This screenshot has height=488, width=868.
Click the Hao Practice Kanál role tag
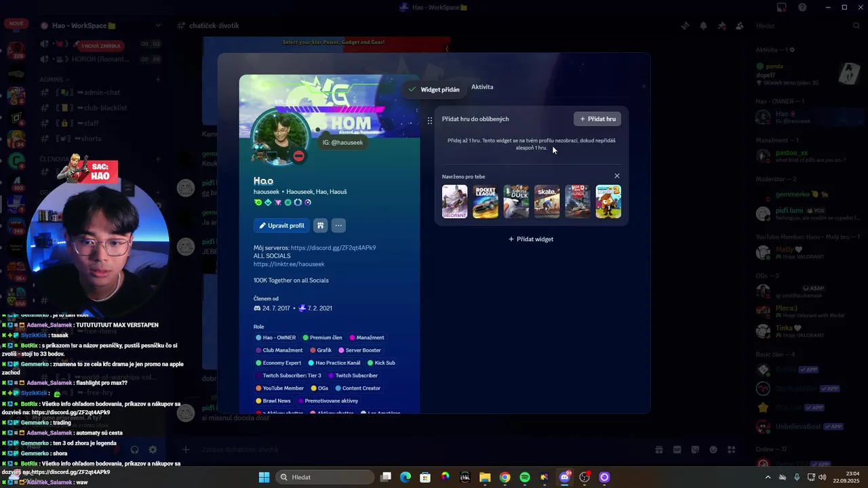334,363
